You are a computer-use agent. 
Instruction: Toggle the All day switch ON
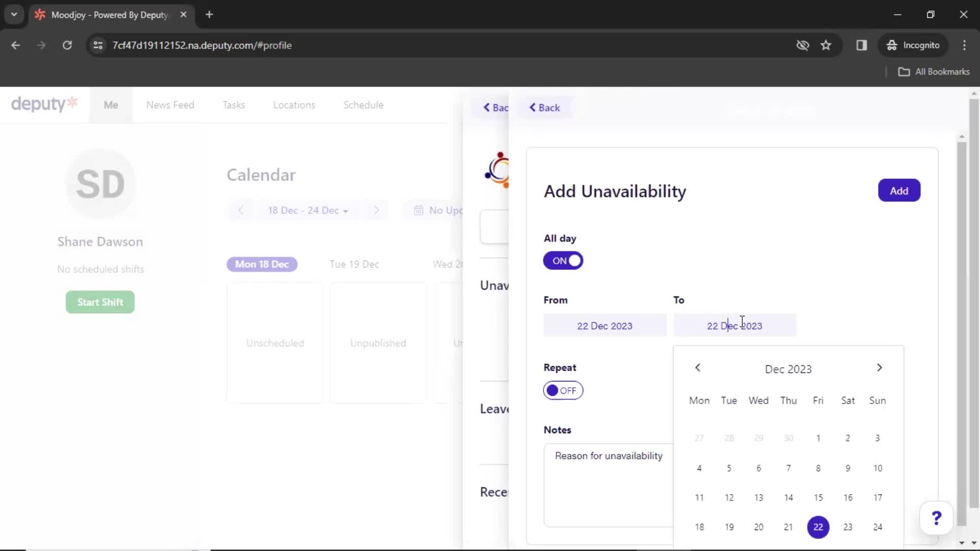coord(563,261)
